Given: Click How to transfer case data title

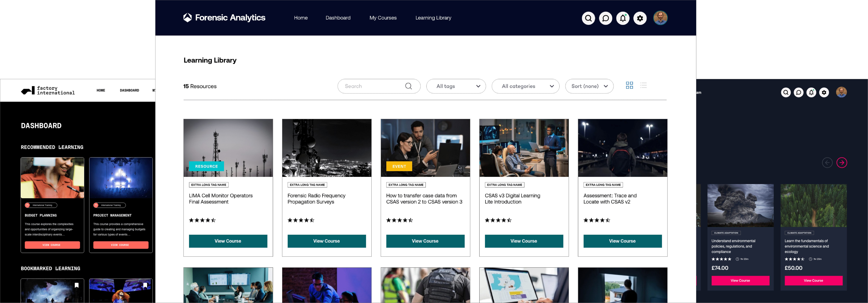Looking at the screenshot, I should [x=424, y=199].
